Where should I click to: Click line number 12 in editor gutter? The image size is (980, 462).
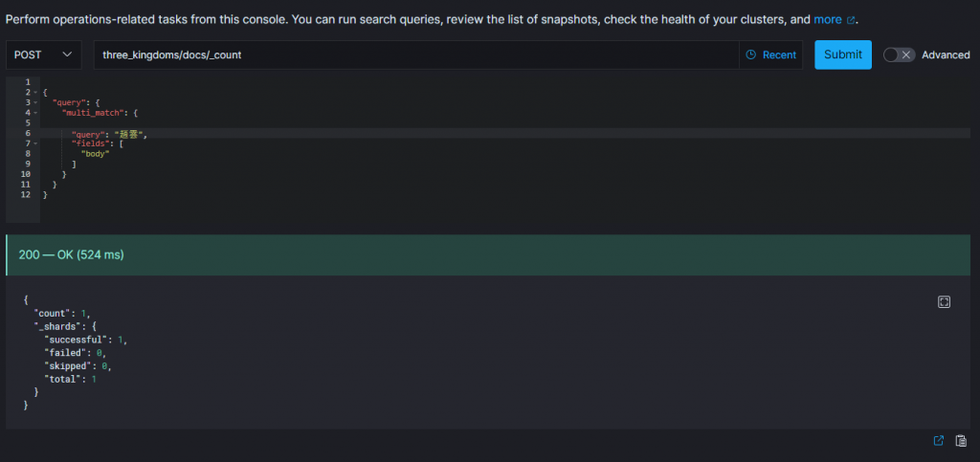tap(26, 194)
